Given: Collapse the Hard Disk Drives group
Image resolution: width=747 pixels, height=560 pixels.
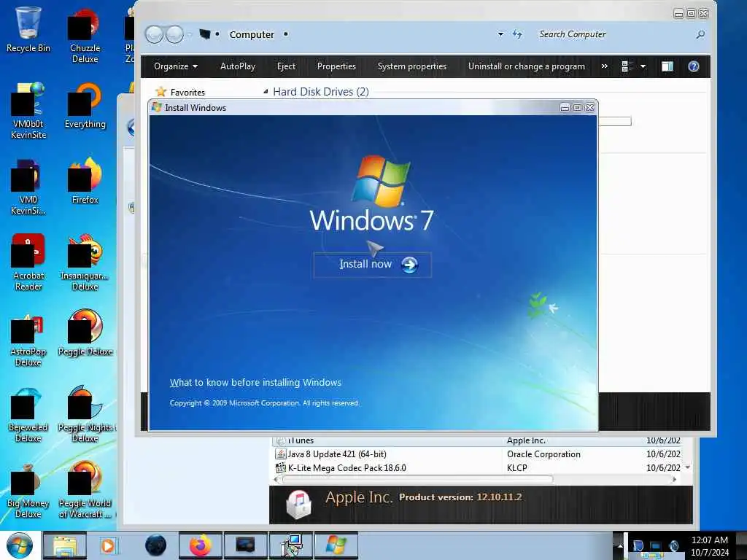Looking at the screenshot, I should [266, 91].
